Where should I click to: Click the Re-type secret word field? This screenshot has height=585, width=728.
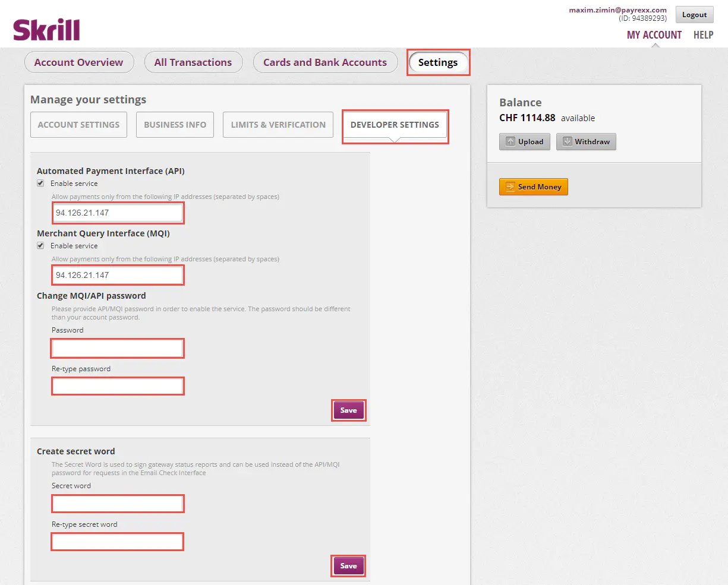tap(118, 542)
